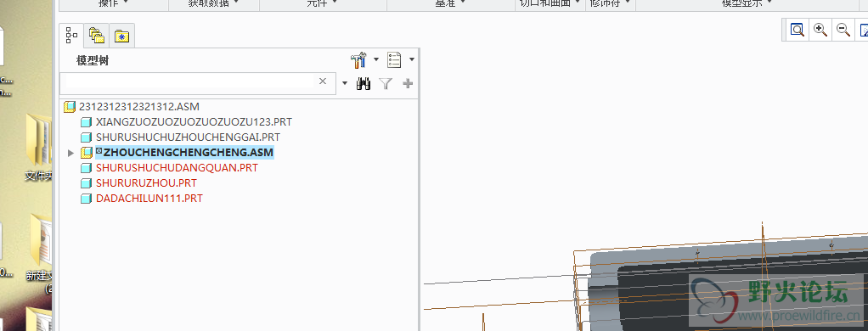Expand the ZHOUCHENGCHENGCHENG.ASM node

(70, 153)
